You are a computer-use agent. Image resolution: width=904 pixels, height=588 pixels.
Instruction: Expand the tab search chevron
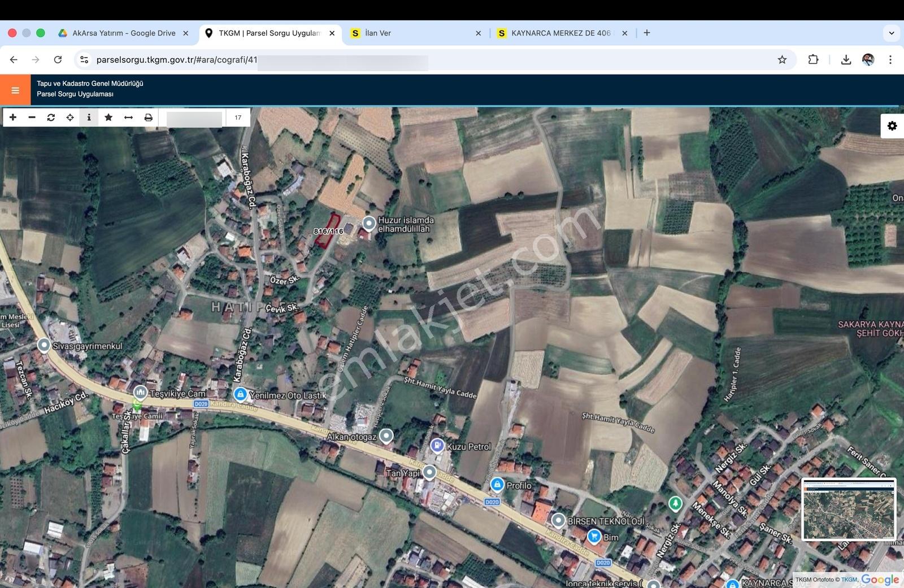892,33
